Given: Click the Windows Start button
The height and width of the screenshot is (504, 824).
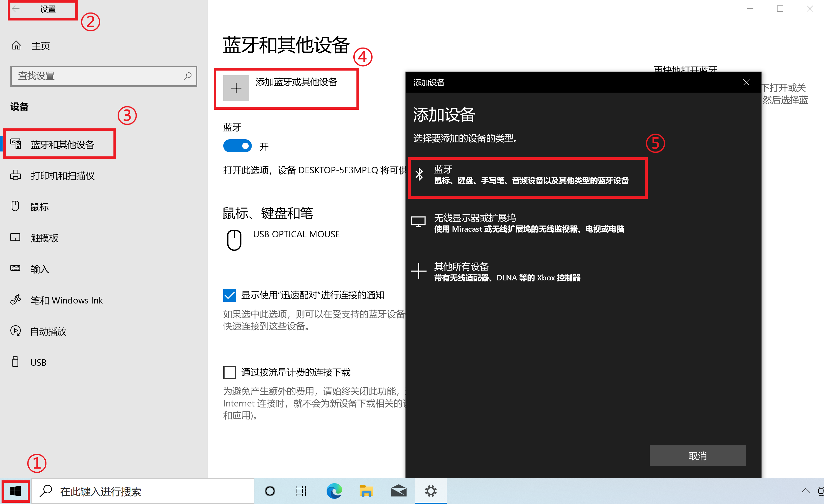Looking at the screenshot, I should 15,491.
